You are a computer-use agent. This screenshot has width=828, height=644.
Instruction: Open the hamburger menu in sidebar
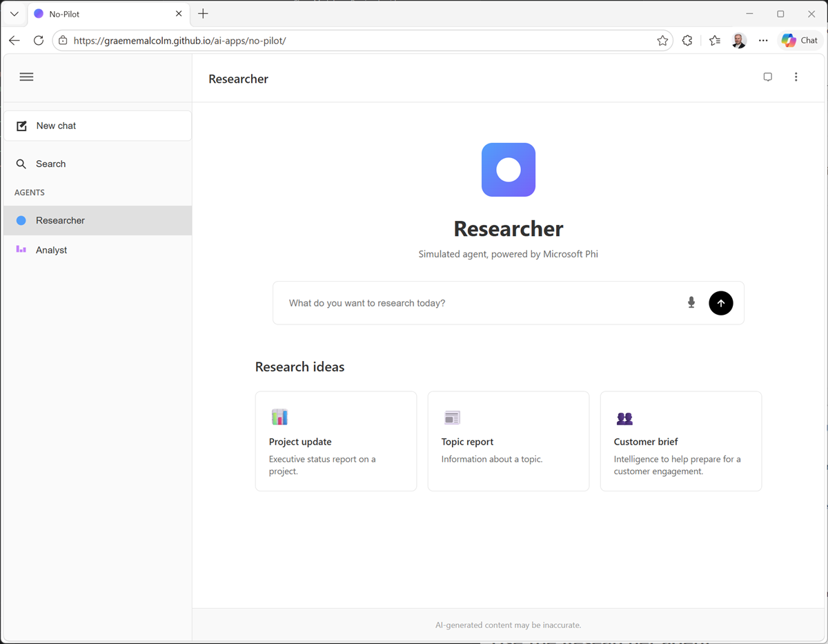(x=26, y=77)
